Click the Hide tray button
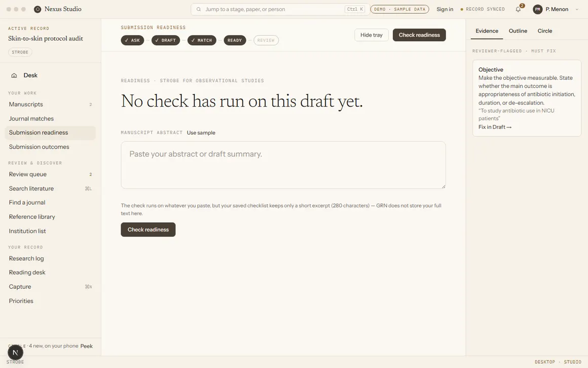 pos(371,35)
